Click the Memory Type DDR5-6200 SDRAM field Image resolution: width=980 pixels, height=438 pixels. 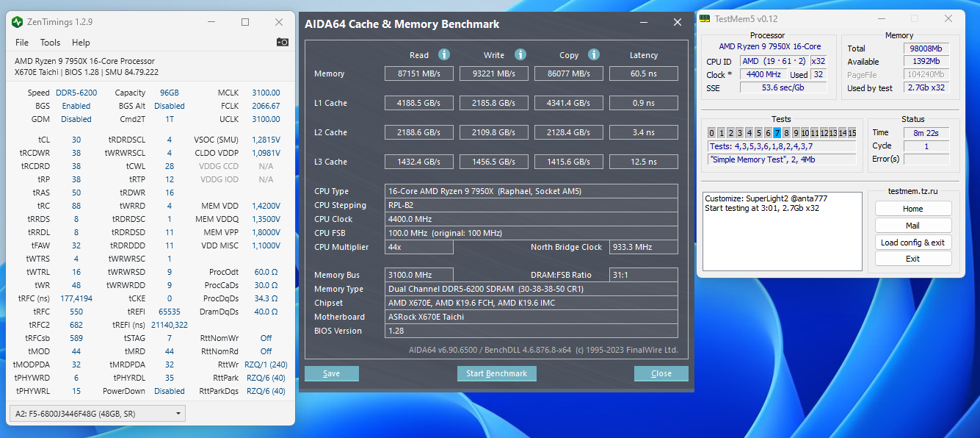(x=531, y=289)
